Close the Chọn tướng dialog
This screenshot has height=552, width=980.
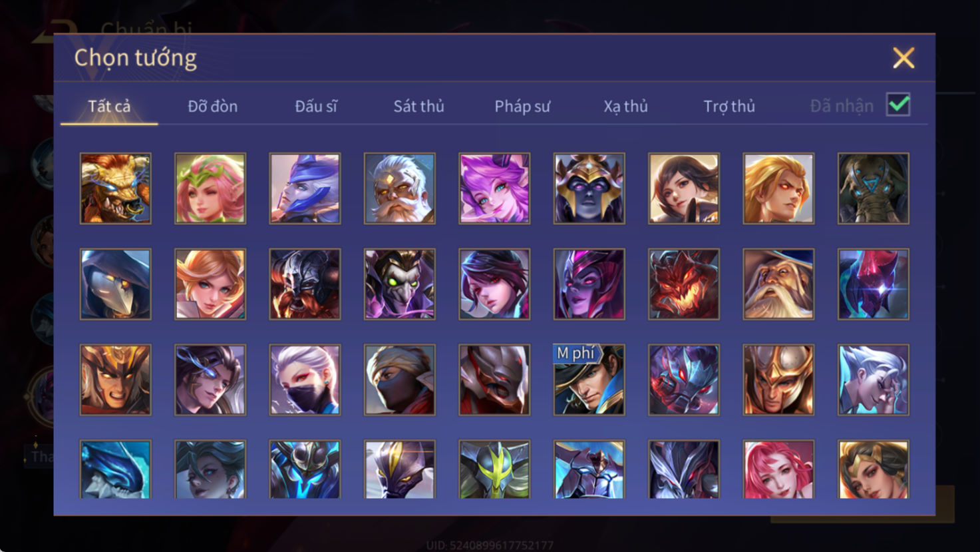click(903, 58)
